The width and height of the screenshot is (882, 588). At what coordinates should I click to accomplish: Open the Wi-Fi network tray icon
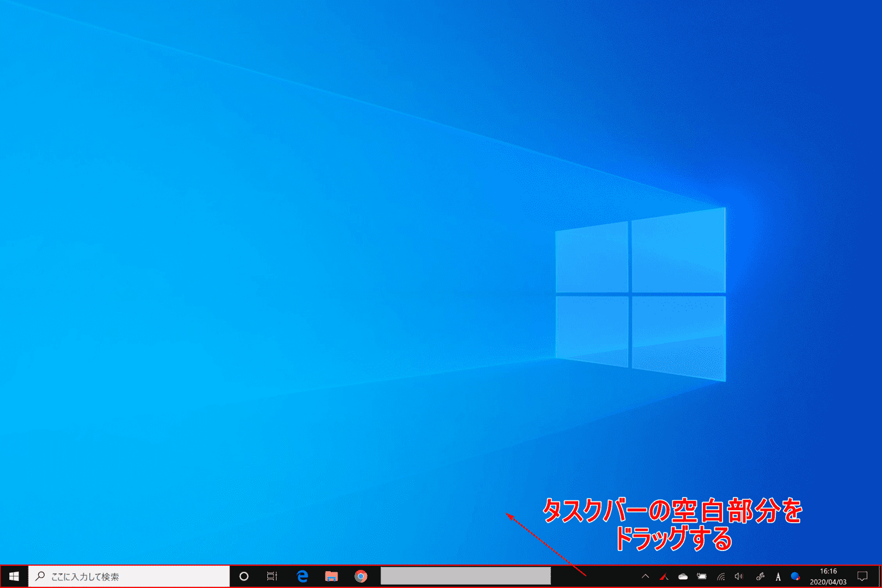[721, 576]
